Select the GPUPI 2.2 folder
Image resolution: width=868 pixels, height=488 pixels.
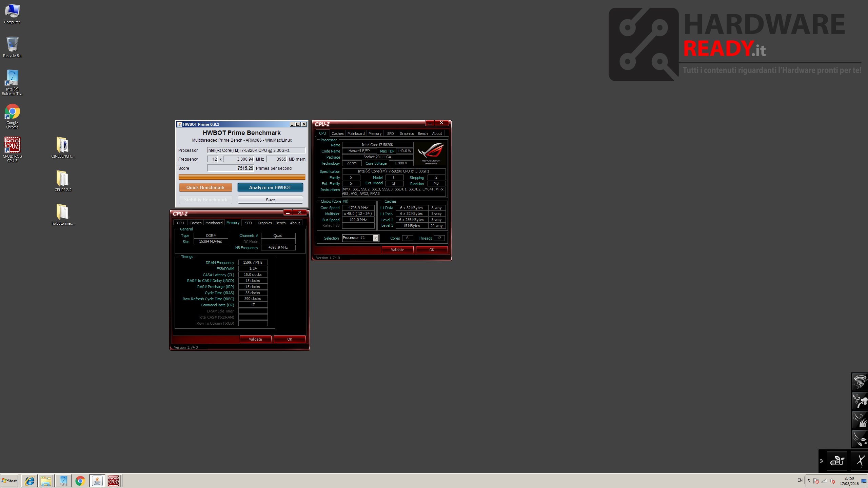(63, 181)
